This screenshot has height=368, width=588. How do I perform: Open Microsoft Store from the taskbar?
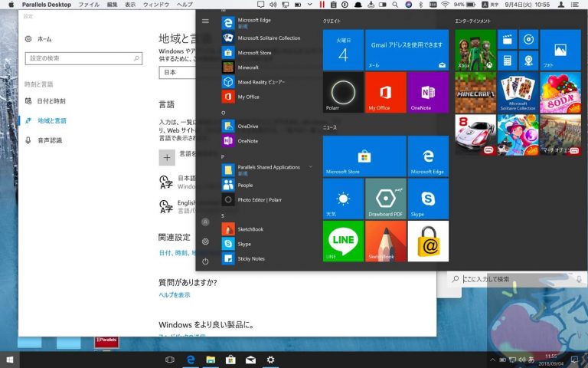[x=230, y=360]
